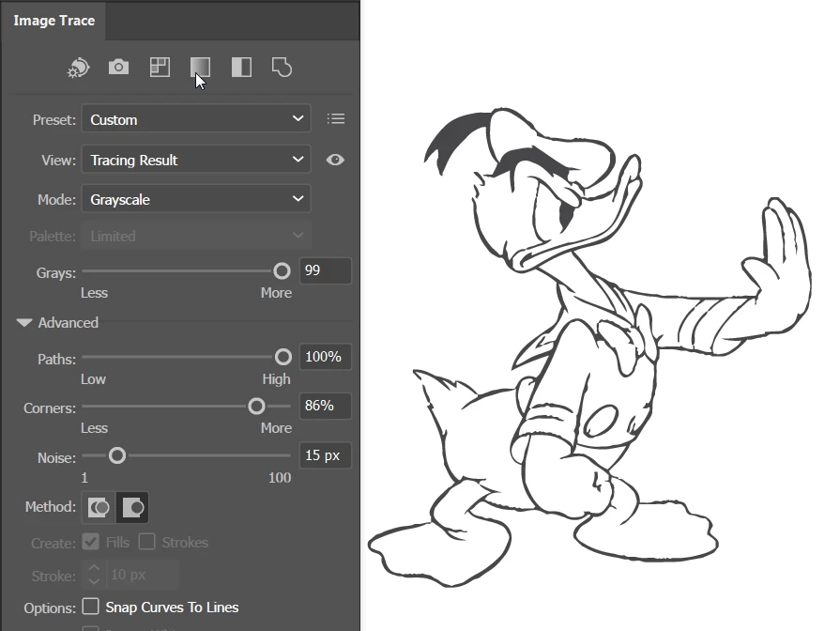Viewport: 840px width, 631px height.
Task: Edit the Grays value field showing 99
Action: click(x=325, y=270)
